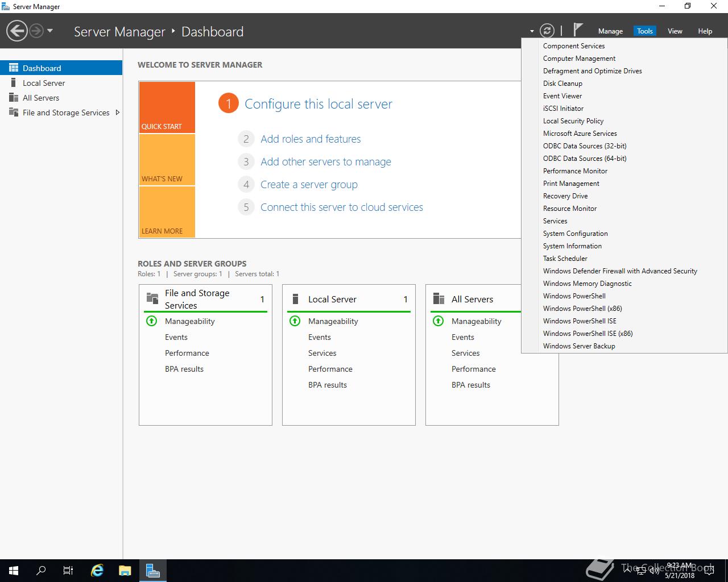Click the All Servers sidebar icon
Viewport: 728px width, 582px height.
[x=14, y=98]
